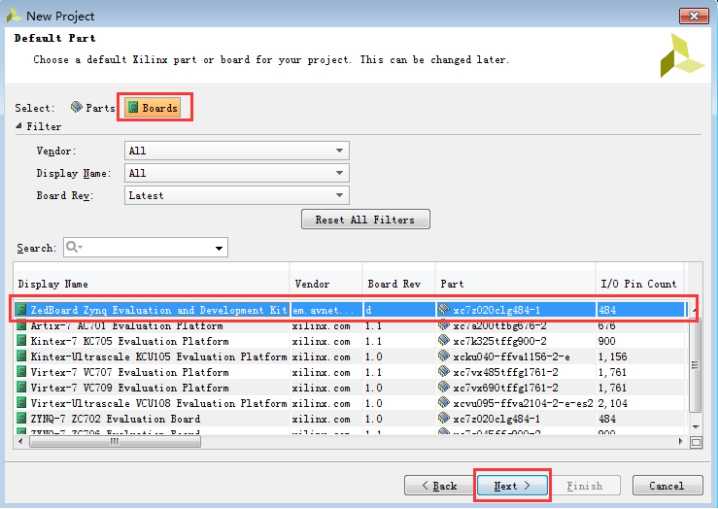
Task: Select Virtex-7 VC709 Evaluation Platform row
Action: (350, 388)
